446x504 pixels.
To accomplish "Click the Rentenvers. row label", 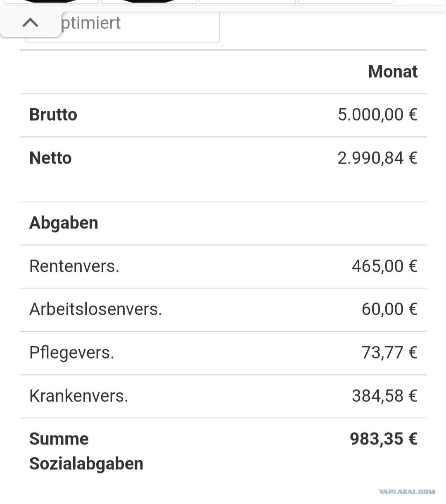I will (74, 266).
